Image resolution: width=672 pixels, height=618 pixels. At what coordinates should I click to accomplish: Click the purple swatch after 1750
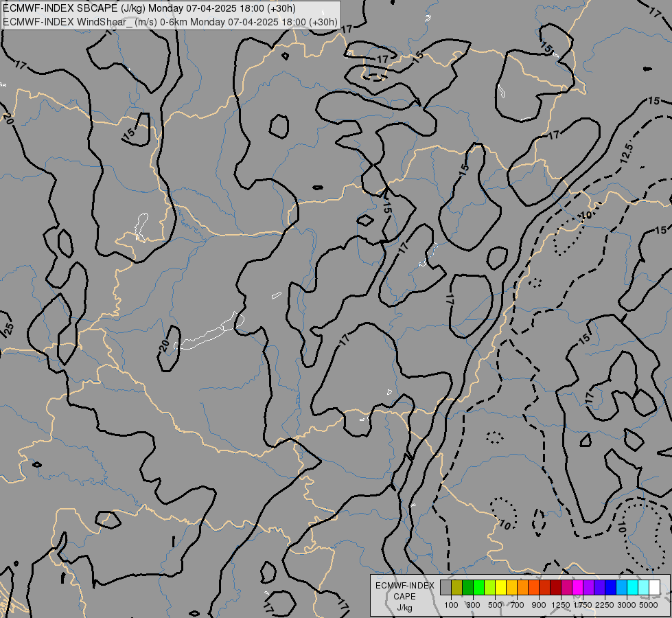(589, 588)
